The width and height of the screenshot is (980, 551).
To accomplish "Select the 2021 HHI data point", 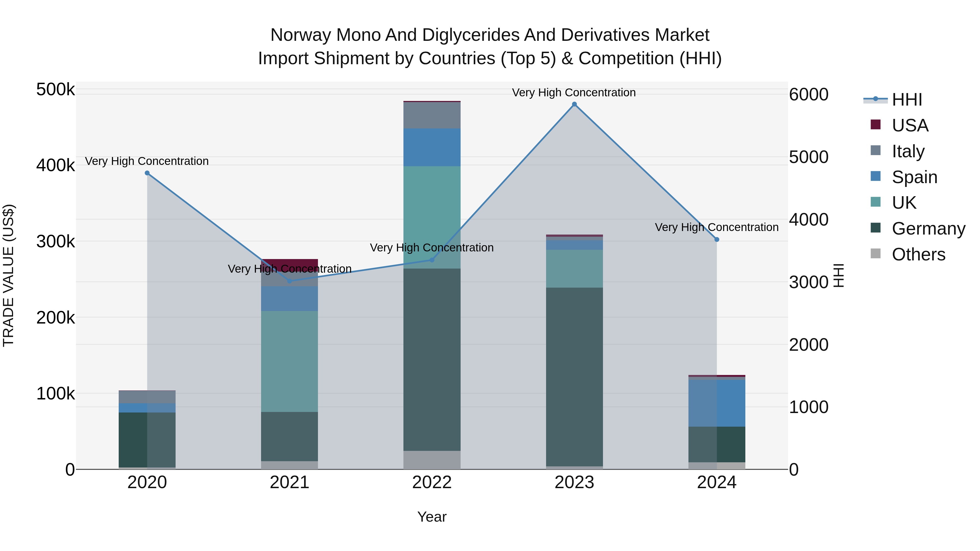I will tap(290, 281).
